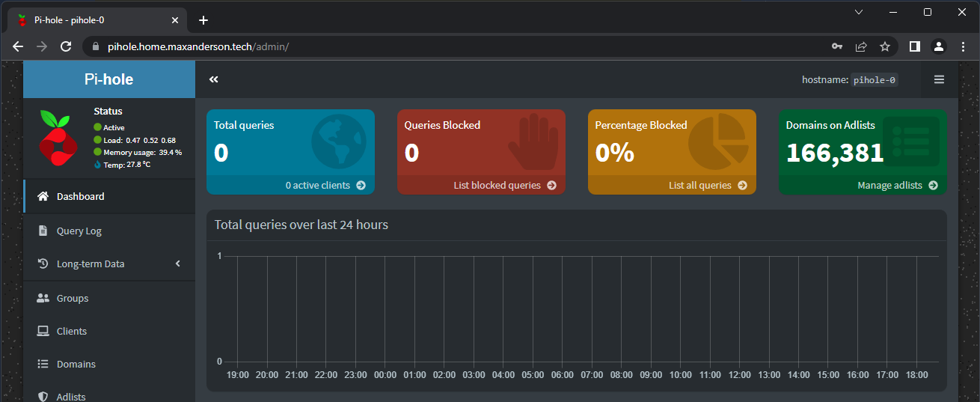This screenshot has height=402, width=980.
Task: Open the tab search dropdown arrow
Action: 858,12
